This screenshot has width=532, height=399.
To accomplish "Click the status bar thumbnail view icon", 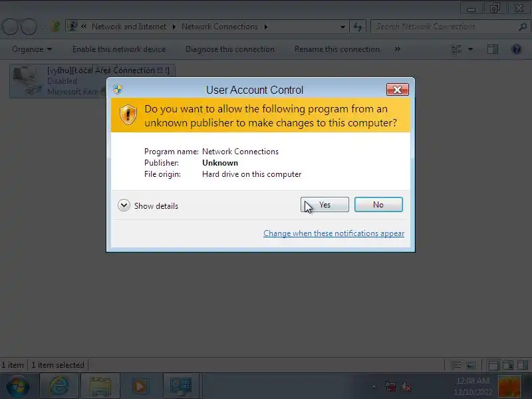I will point(471,365).
